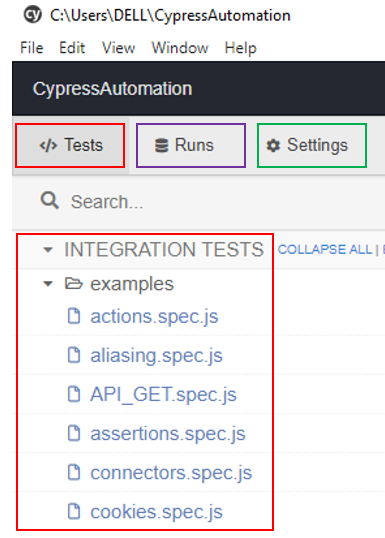
Task: Click the title bar path C:\Users\DELL\CypressAutomation
Action: [170, 16]
